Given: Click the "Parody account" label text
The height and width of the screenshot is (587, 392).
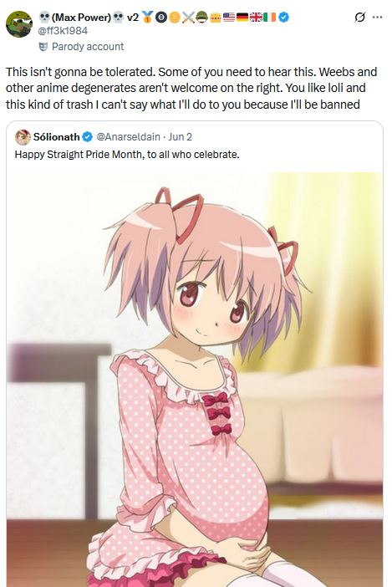Looking at the screenshot, I should [x=88, y=47].
